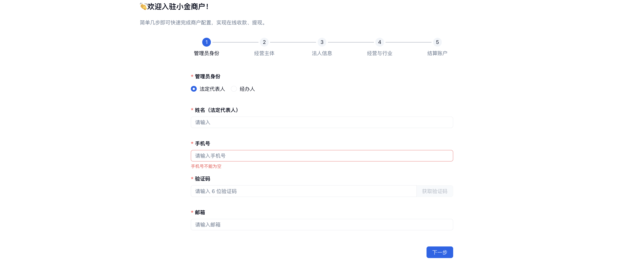
Task: Click step 1 circle in the stepper
Action: (x=207, y=42)
